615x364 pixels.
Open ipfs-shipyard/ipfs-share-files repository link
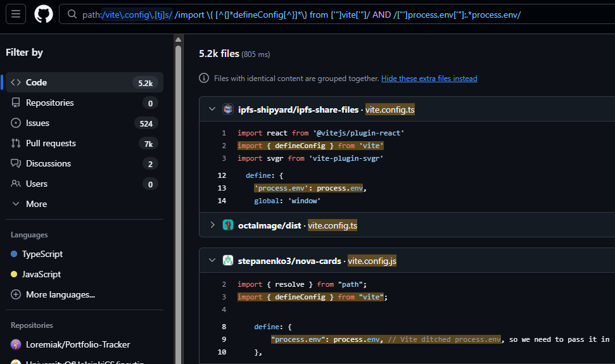coord(298,110)
